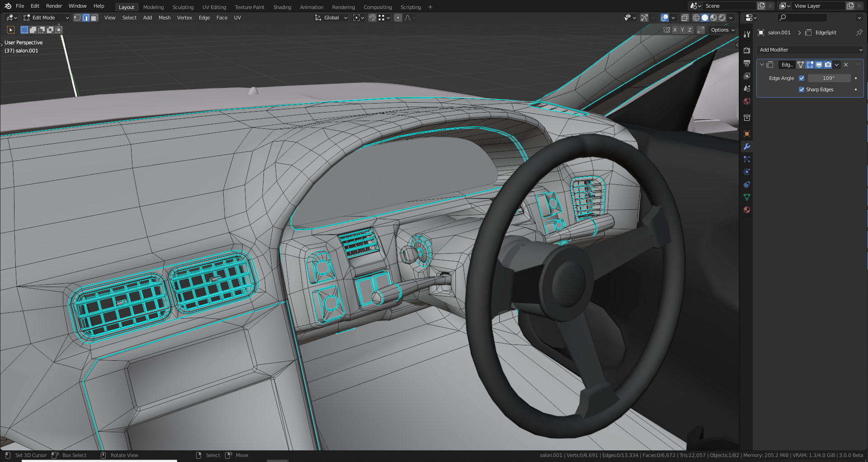Toggle modifier display in viewport
The width and height of the screenshot is (868, 462).
[x=819, y=65]
